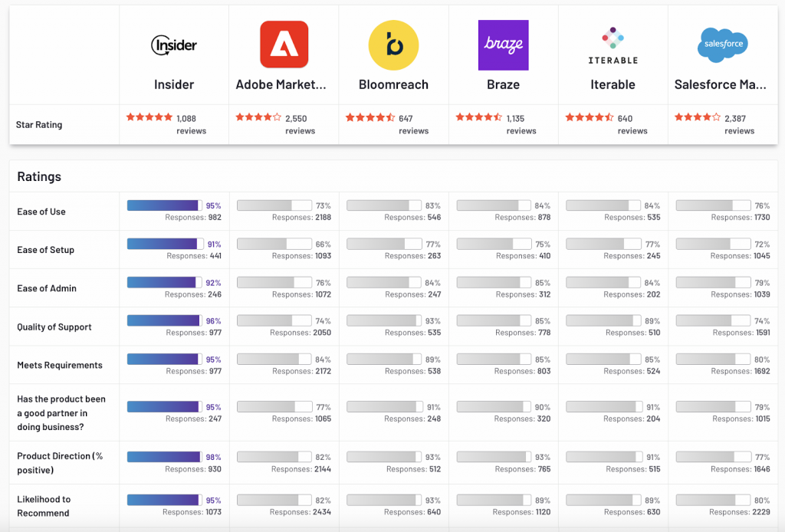Select the Ratings section heading
Screen dimensions: 785x532
(39, 176)
